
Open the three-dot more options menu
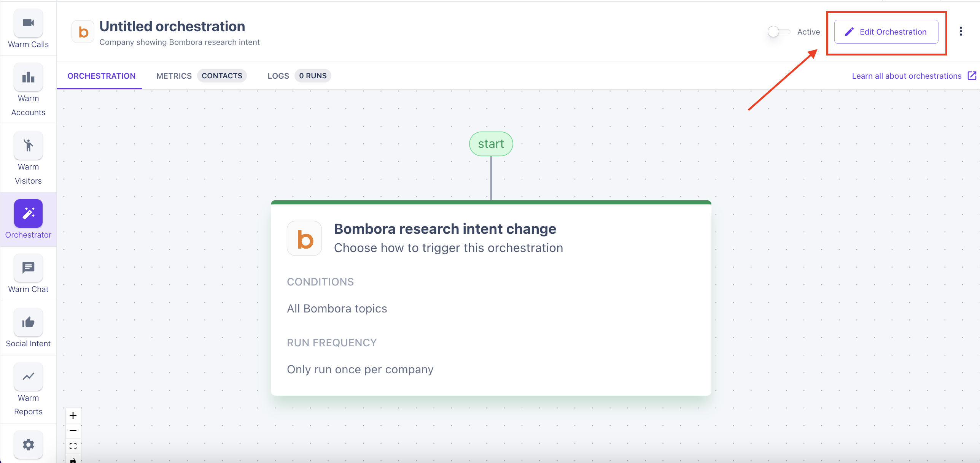point(961,32)
